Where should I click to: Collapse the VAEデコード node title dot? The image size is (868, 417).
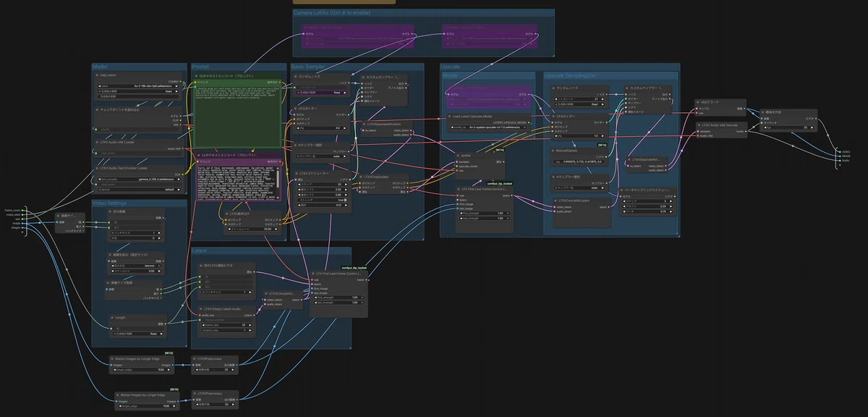(698, 102)
